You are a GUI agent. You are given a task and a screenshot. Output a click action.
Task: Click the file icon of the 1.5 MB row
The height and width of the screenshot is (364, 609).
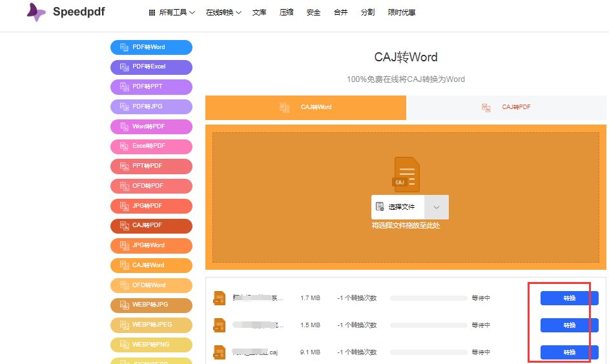[x=220, y=325]
